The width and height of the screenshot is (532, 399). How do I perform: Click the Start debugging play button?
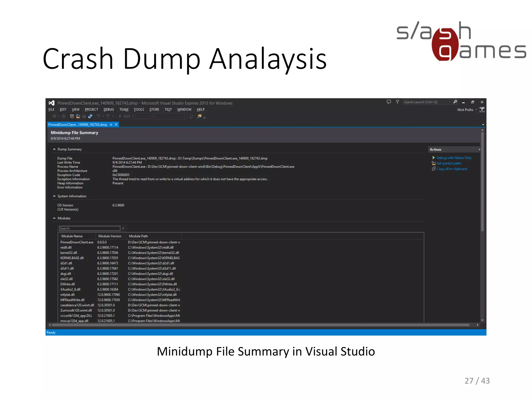coord(120,116)
